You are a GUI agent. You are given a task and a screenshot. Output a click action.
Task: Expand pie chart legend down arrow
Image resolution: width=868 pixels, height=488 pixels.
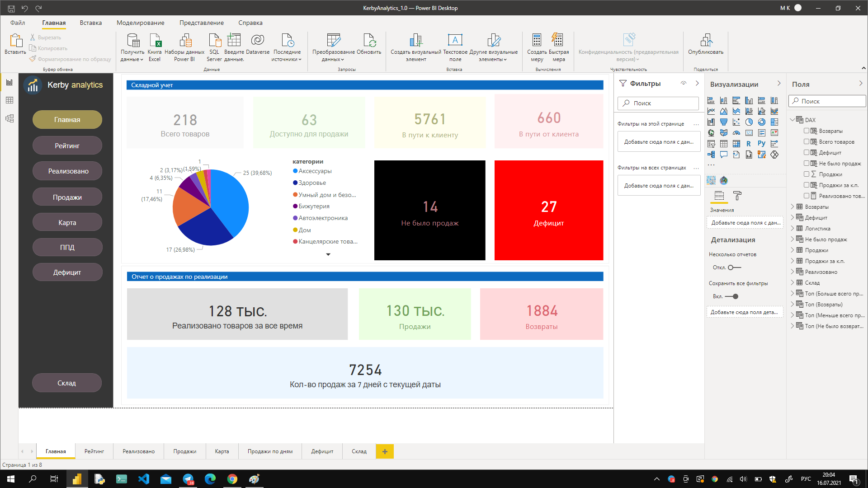[328, 254]
